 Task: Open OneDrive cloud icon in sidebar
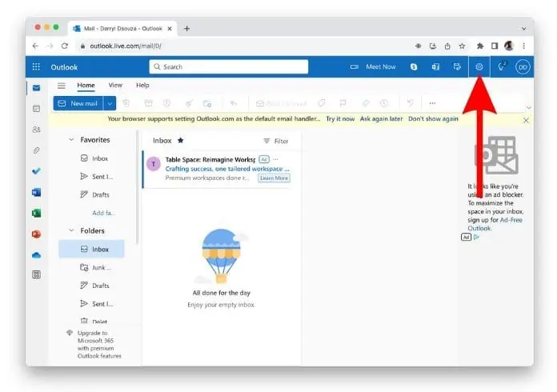[x=36, y=254]
